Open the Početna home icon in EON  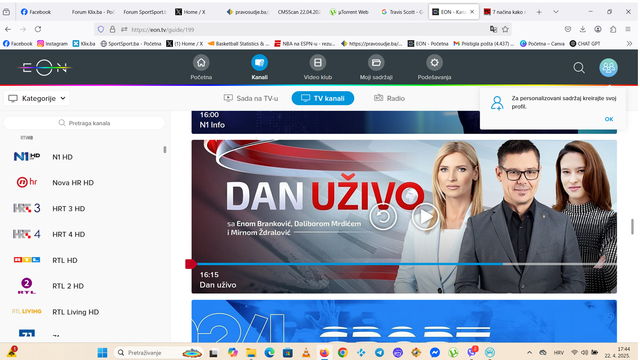(201, 63)
